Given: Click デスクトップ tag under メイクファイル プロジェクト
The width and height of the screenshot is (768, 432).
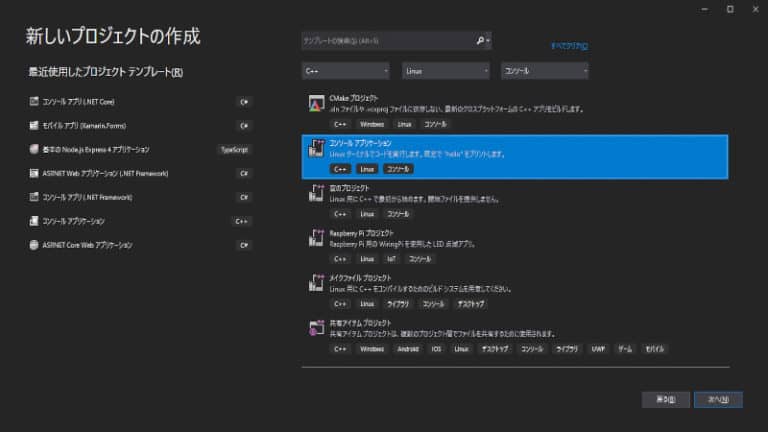Looking at the screenshot, I should click(471, 304).
